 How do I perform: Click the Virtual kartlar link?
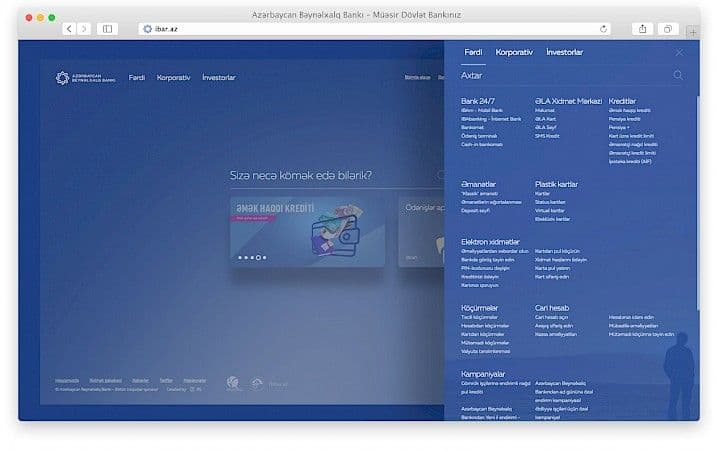[550, 211]
